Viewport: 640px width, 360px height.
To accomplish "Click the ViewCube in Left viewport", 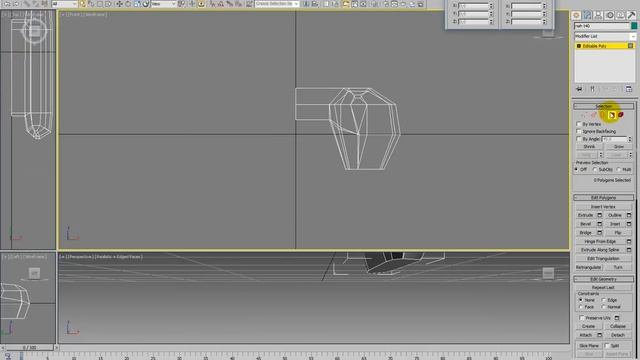I will coord(34,273).
